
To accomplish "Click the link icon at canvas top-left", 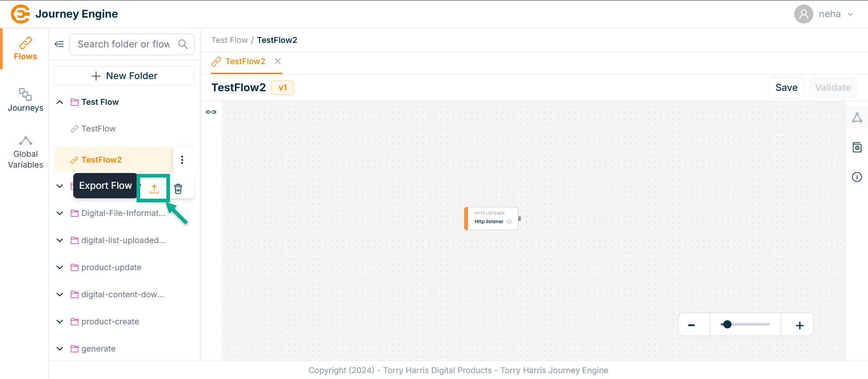I will tap(211, 112).
